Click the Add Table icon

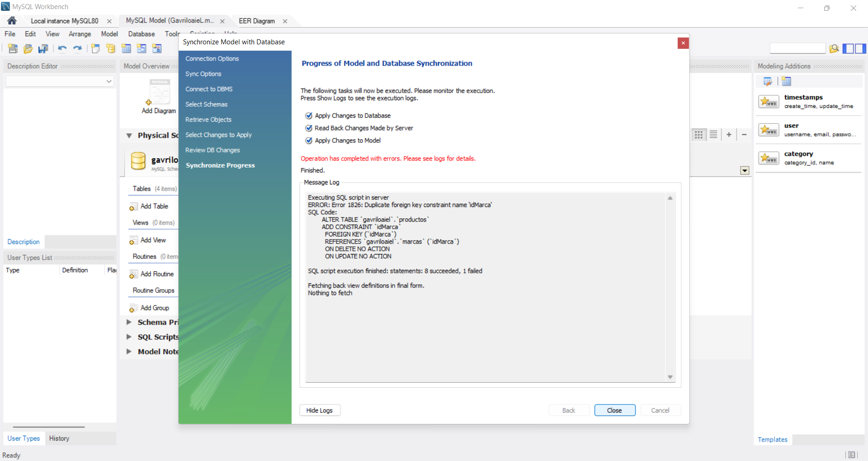point(133,207)
